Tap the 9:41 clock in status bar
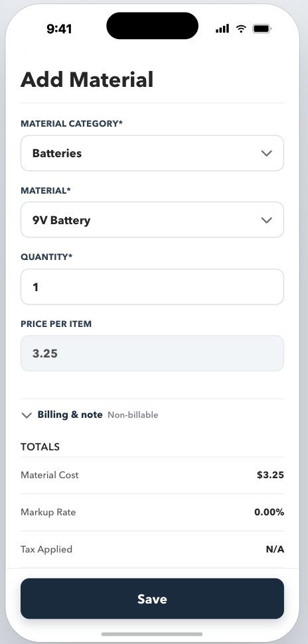 pos(59,29)
